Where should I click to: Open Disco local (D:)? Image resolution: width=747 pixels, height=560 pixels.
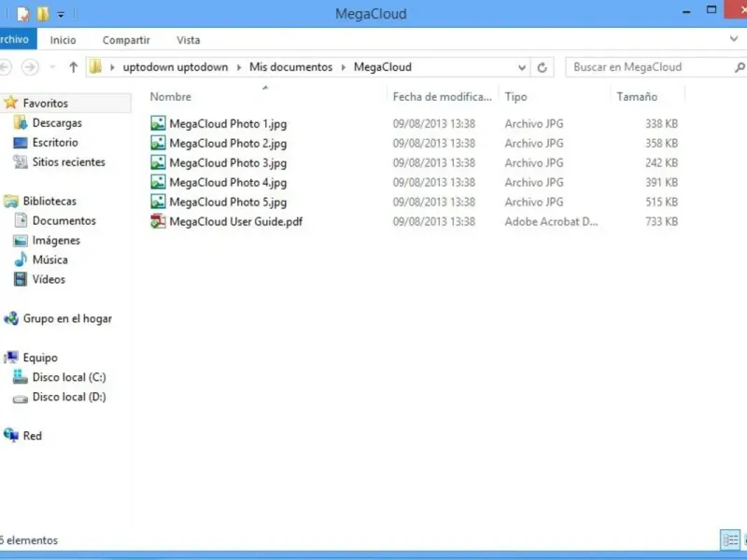(69, 397)
